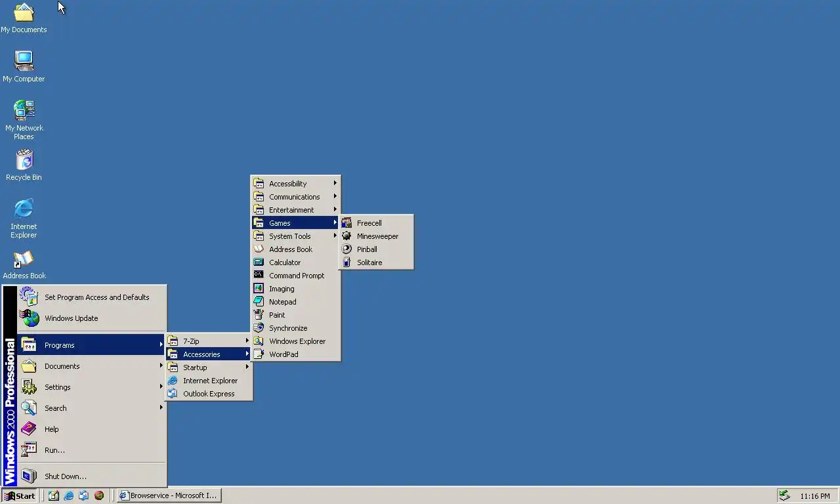Click the Internet Explorer icon in Programs menu

(173, 381)
